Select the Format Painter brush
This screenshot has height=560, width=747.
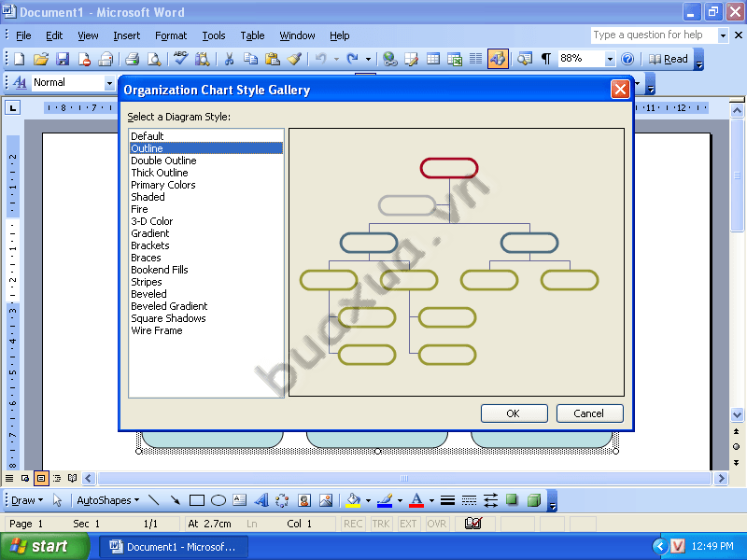tap(294, 59)
